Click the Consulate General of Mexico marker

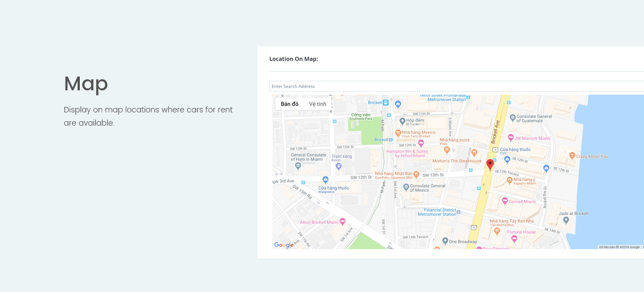[x=406, y=187]
